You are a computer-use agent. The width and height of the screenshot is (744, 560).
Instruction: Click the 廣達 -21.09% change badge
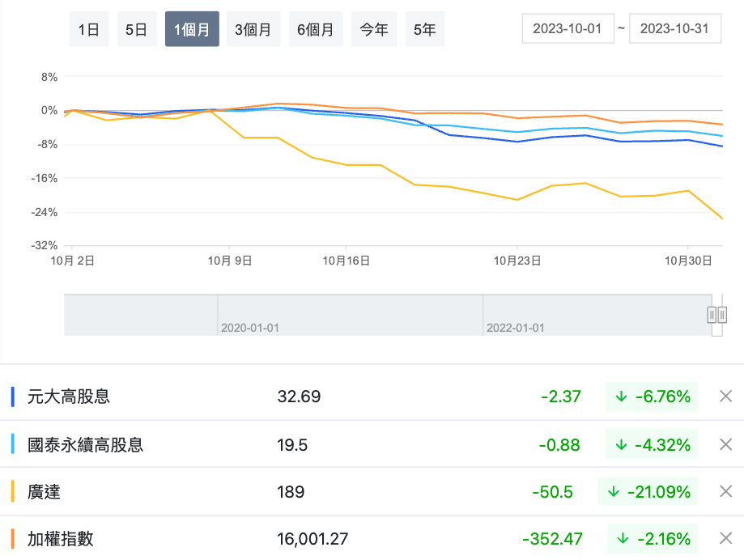[x=648, y=491]
